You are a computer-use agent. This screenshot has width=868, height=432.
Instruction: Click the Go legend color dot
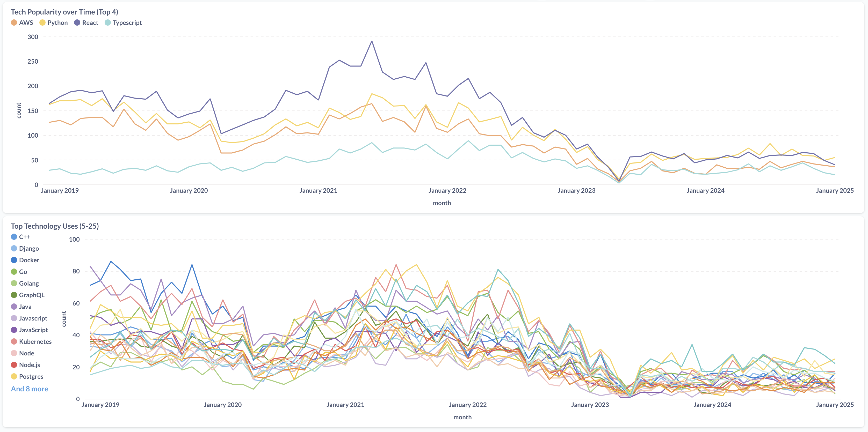(14, 272)
